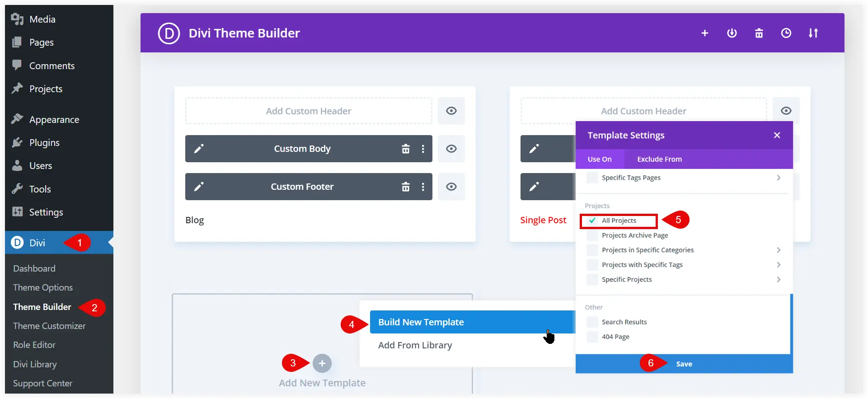The width and height of the screenshot is (868, 399).
Task: Open Theme Builder submenu item
Action: point(42,307)
